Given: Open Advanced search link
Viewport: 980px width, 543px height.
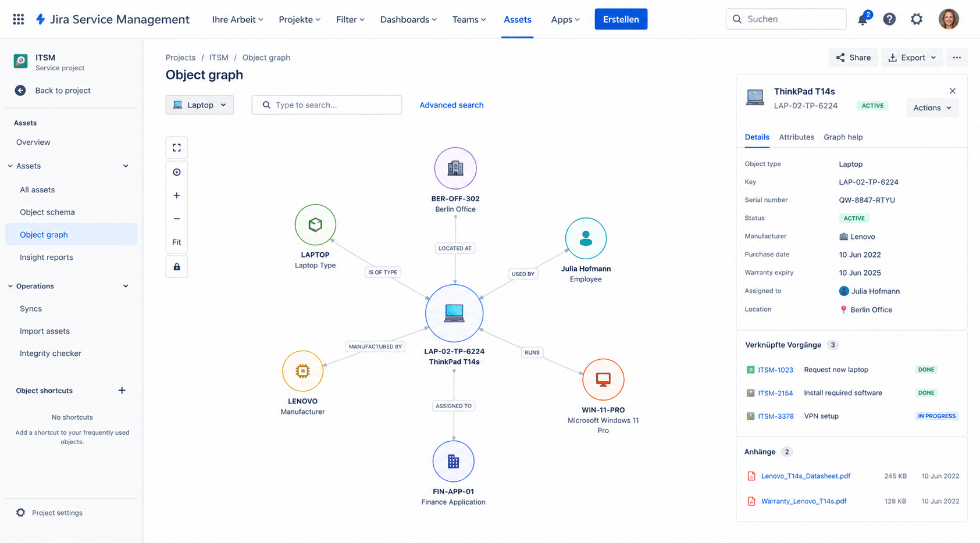Looking at the screenshot, I should coord(451,105).
